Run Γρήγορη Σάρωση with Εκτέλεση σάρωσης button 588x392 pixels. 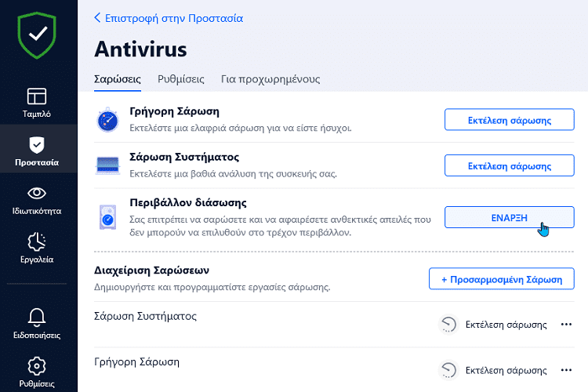pos(510,120)
